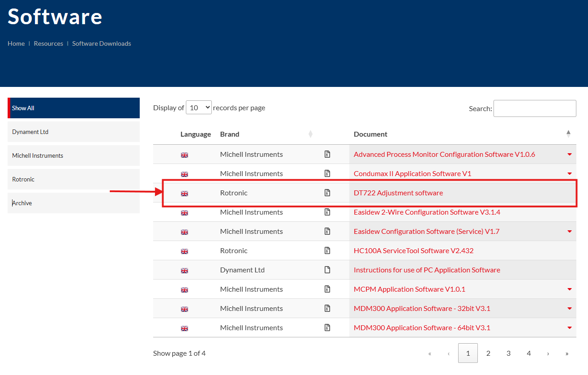
Task: Expand the Condumax II Application Software row arrow
Action: click(570, 174)
